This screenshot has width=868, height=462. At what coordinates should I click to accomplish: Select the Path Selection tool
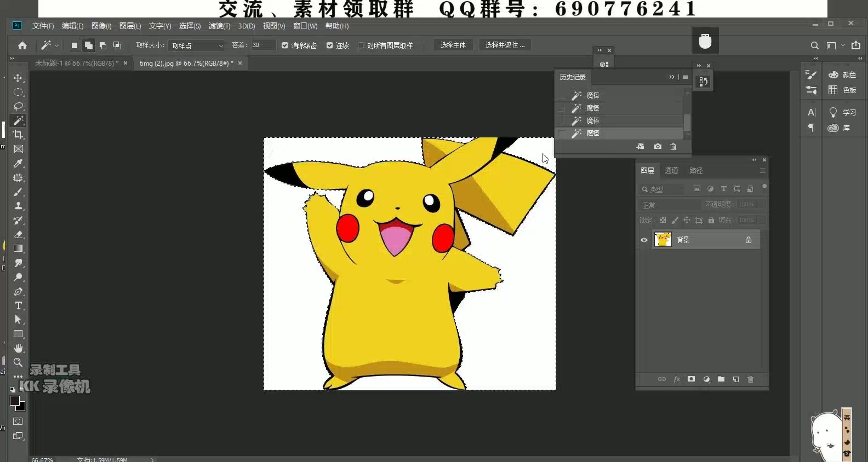(18, 320)
